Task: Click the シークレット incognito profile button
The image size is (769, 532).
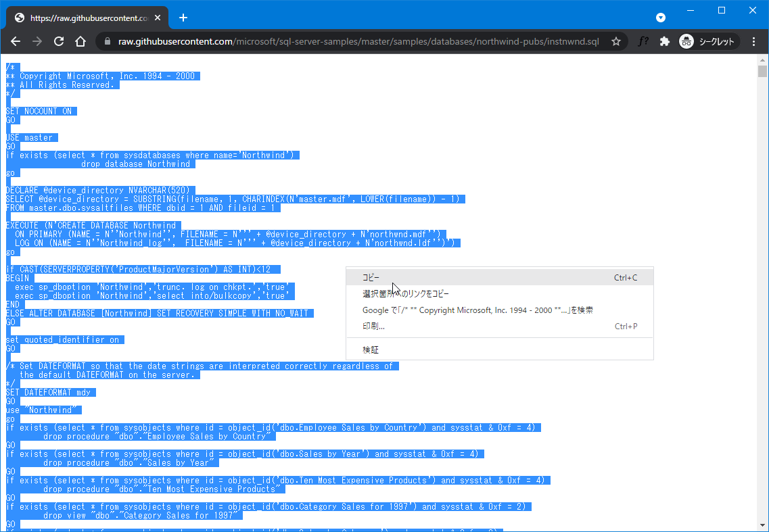Action: [x=708, y=41]
